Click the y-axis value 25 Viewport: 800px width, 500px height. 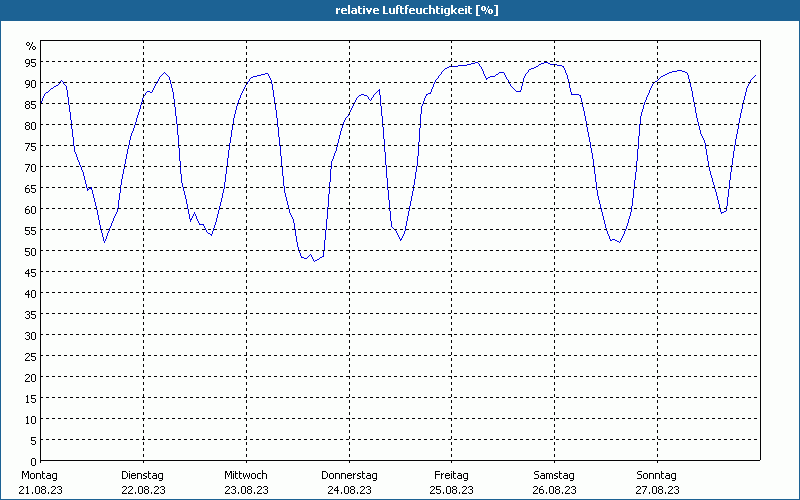(x=31, y=356)
